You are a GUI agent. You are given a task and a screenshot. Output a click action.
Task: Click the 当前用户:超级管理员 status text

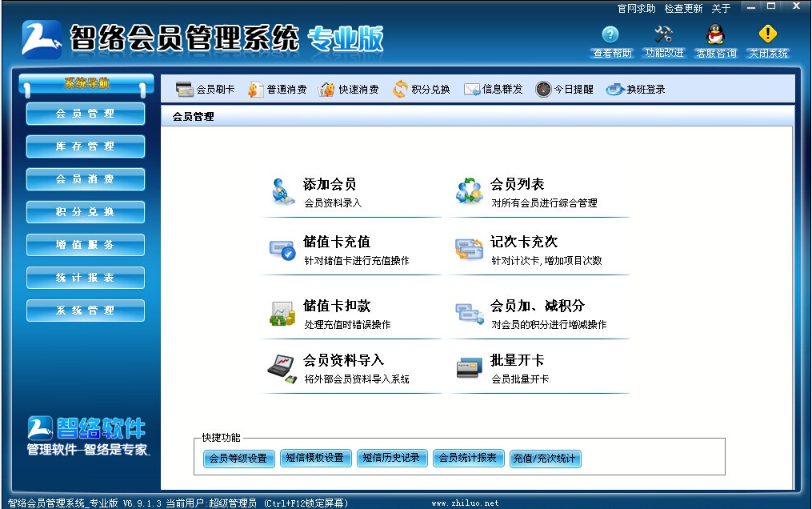click(x=211, y=503)
